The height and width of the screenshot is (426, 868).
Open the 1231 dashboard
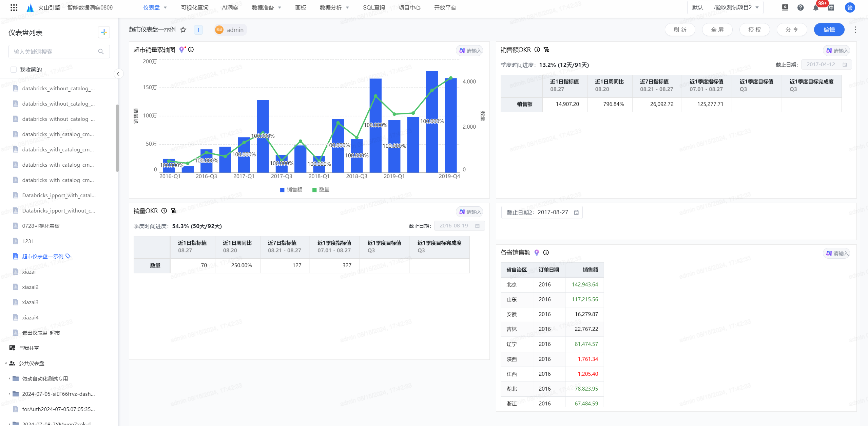[28, 241]
